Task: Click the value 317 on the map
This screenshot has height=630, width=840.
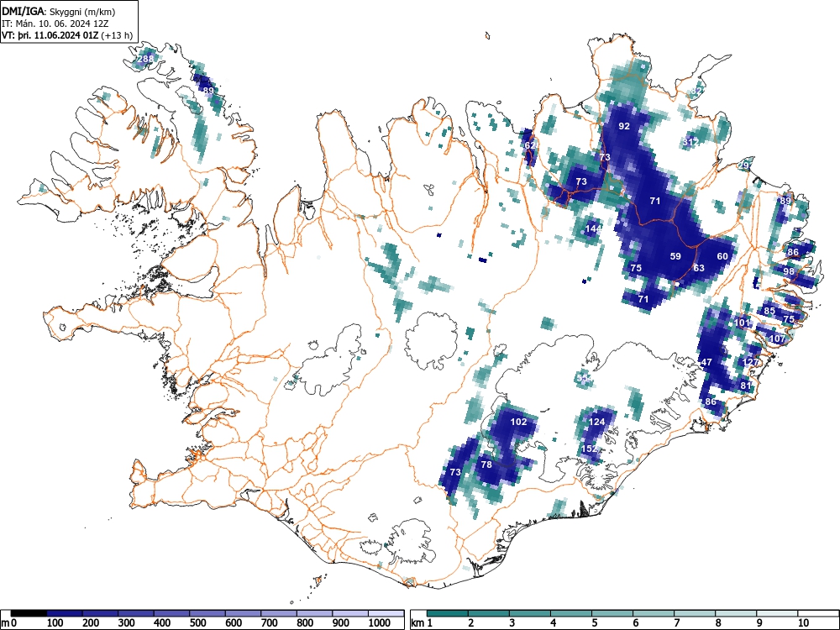Action: tap(691, 142)
